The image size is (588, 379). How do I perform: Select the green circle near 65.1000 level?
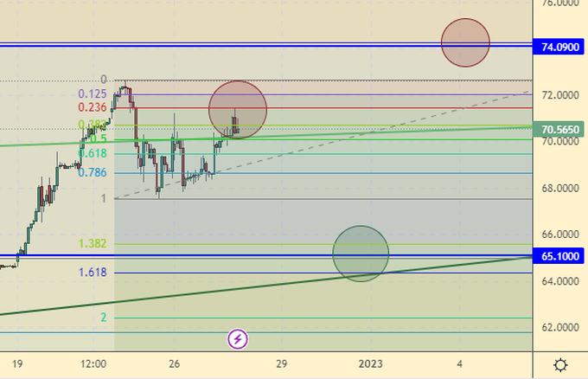coord(361,254)
